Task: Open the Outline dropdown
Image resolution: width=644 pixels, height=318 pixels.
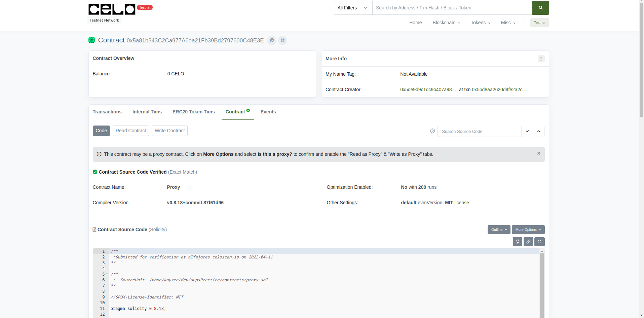Action: pyautogui.click(x=499, y=229)
